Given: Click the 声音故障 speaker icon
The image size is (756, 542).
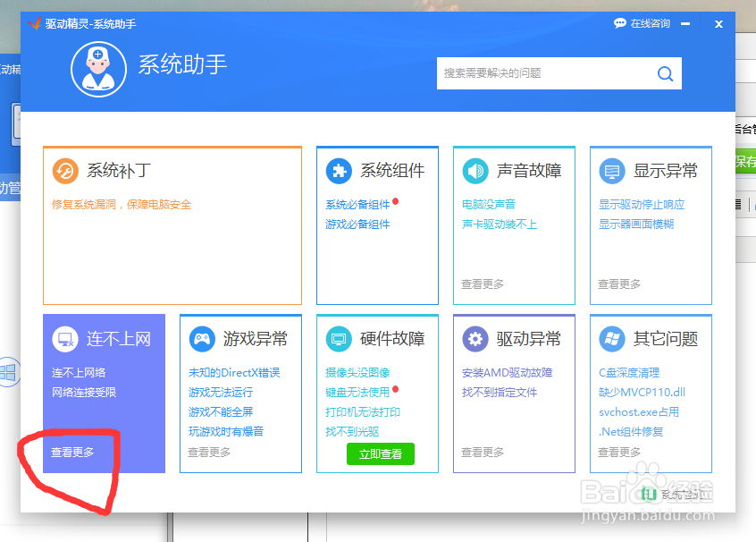Looking at the screenshot, I should tap(473, 171).
